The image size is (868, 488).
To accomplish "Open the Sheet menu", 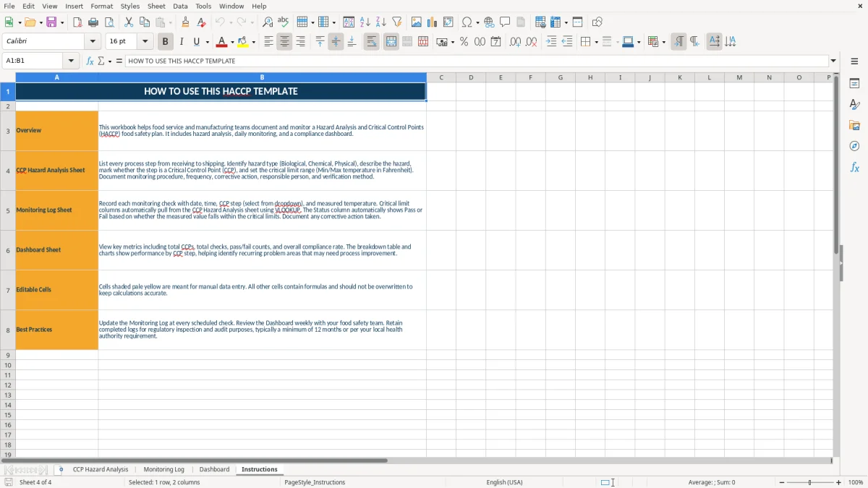I will (x=156, y=6).
